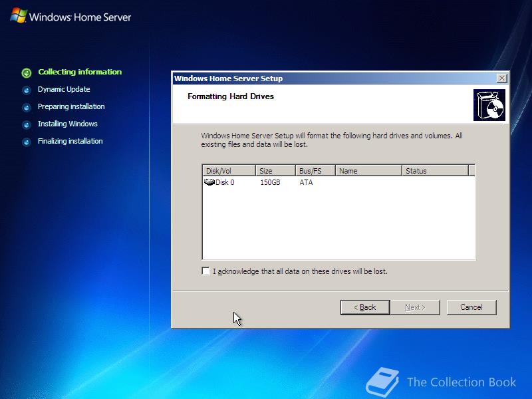This screenshot has height=399, width=532.
Task: Select the Disk 0 hard drive icon
Action: point(209,182)
